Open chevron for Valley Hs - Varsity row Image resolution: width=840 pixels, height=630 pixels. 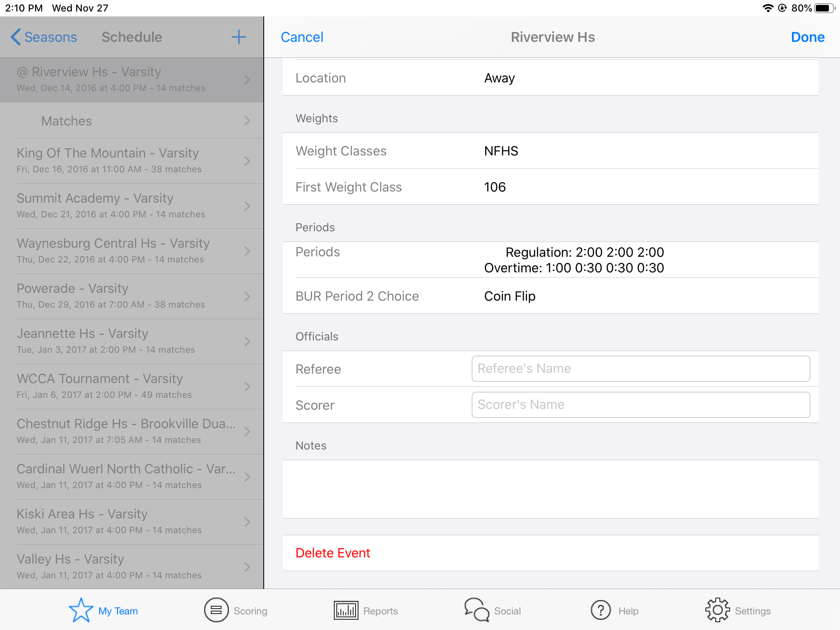[x=247, y=567]
